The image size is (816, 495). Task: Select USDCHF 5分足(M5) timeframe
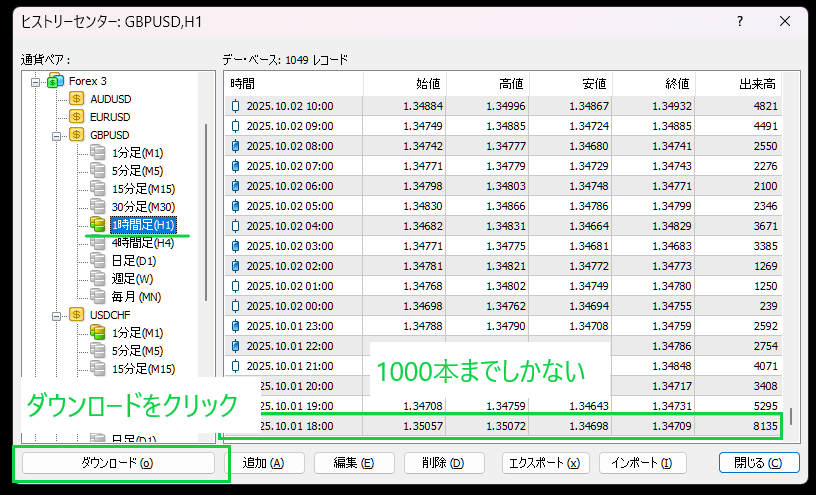click(x=137, y=350)
